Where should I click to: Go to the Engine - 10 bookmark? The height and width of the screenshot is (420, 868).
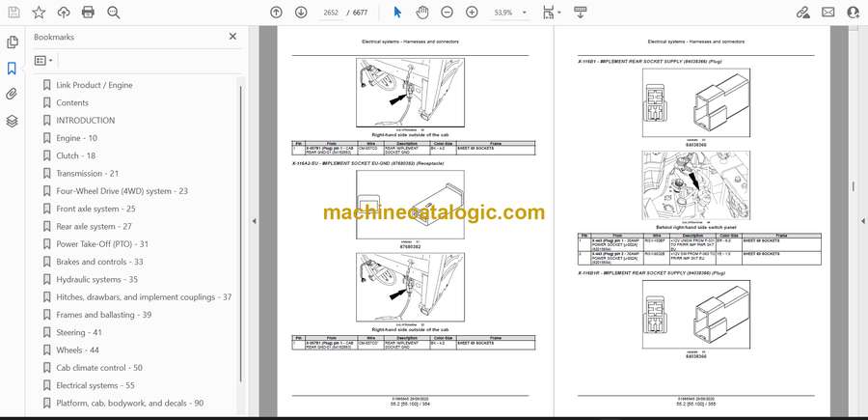[x=76, y=138]
